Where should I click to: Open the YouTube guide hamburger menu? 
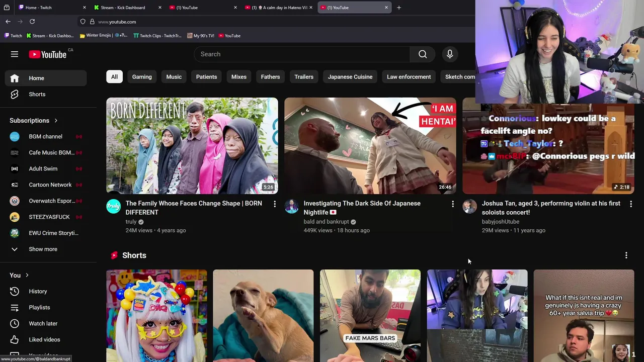click(15, 54)
